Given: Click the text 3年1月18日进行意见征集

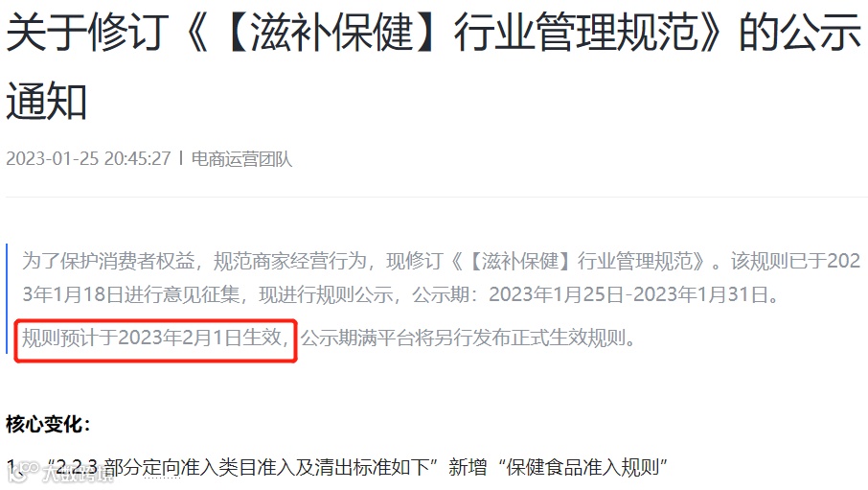Looking at the screenshot, I should (130, 294).
